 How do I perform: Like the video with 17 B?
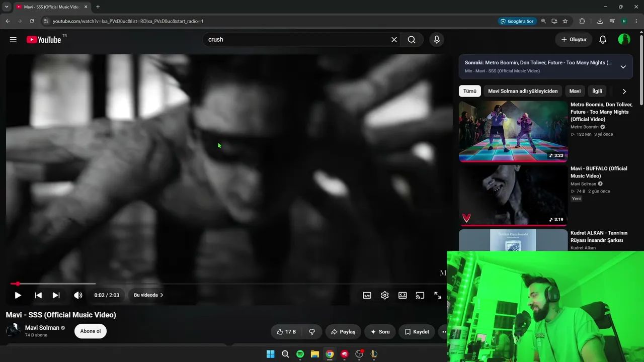[286, 332]
